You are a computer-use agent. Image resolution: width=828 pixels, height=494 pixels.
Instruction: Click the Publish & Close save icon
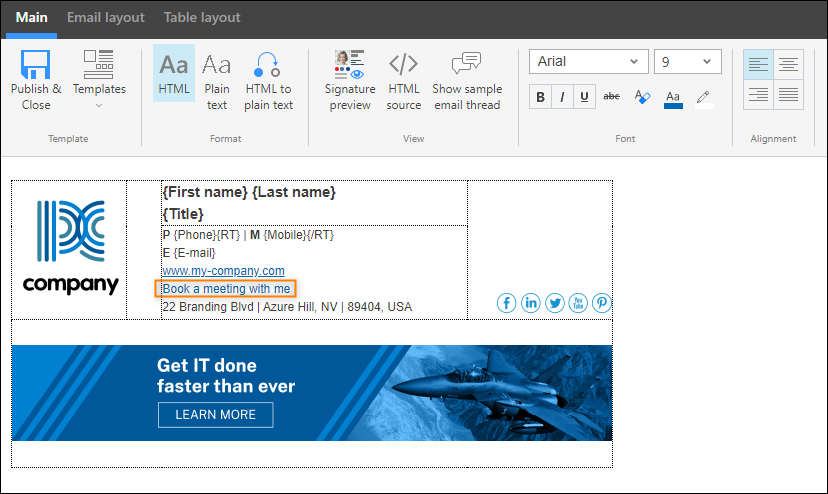pos(35,64)
